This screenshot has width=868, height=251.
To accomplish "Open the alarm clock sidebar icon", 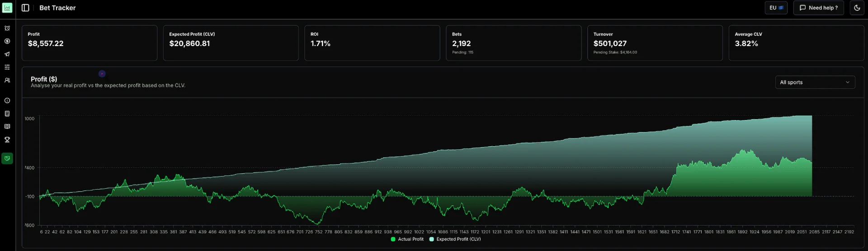I will point(7,28).
